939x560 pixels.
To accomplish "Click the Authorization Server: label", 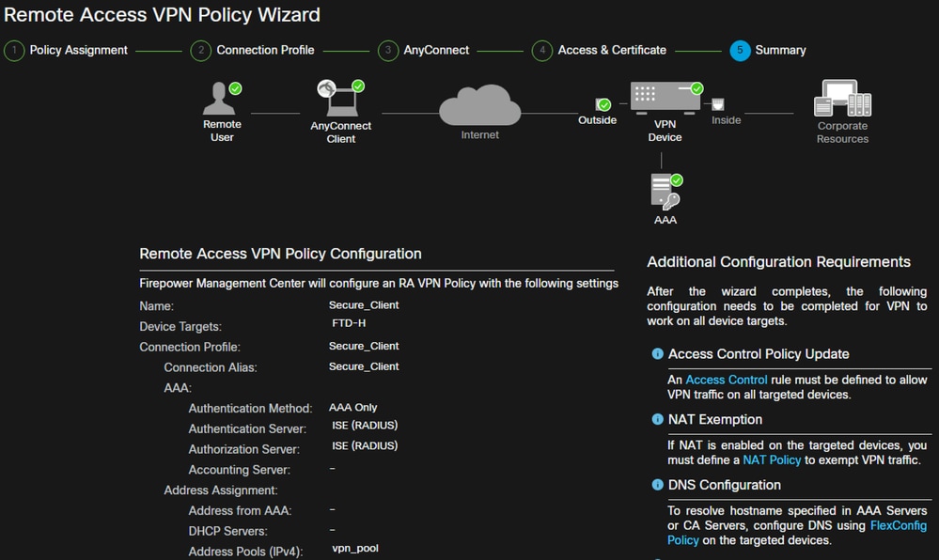I will (243, 449).
